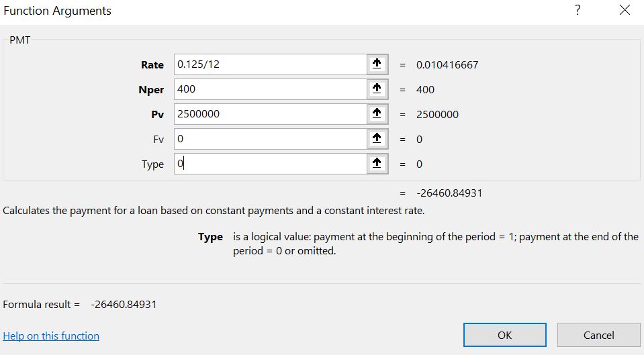Click the bold Pv argument label
This screenshot has height=355, width=644.
coord(157,115)
